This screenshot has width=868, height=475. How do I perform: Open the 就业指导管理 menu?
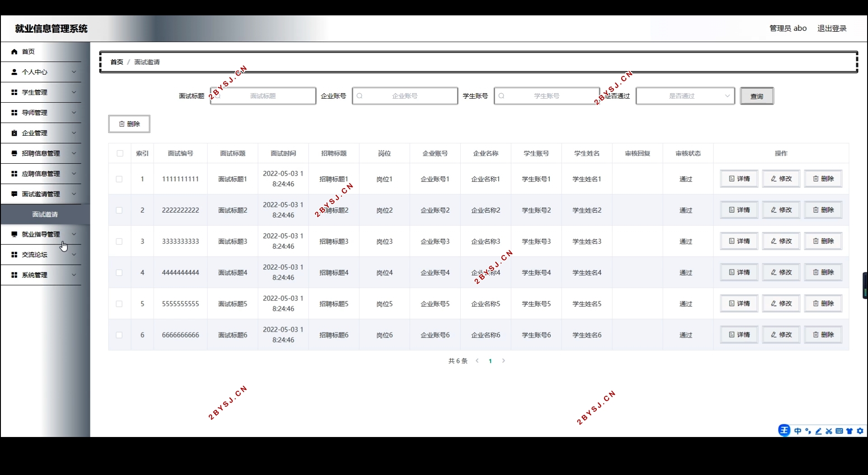coord(41,234)
